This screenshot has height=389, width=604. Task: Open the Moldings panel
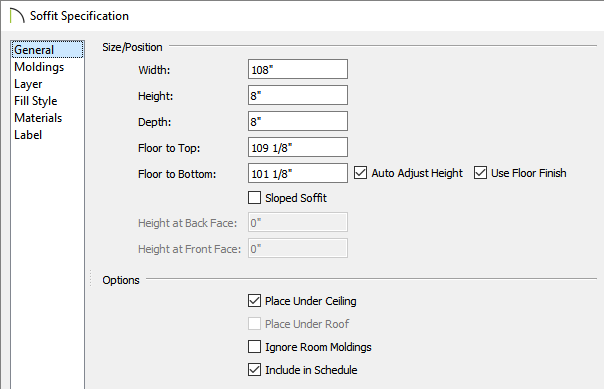click(x=39, y=67)
